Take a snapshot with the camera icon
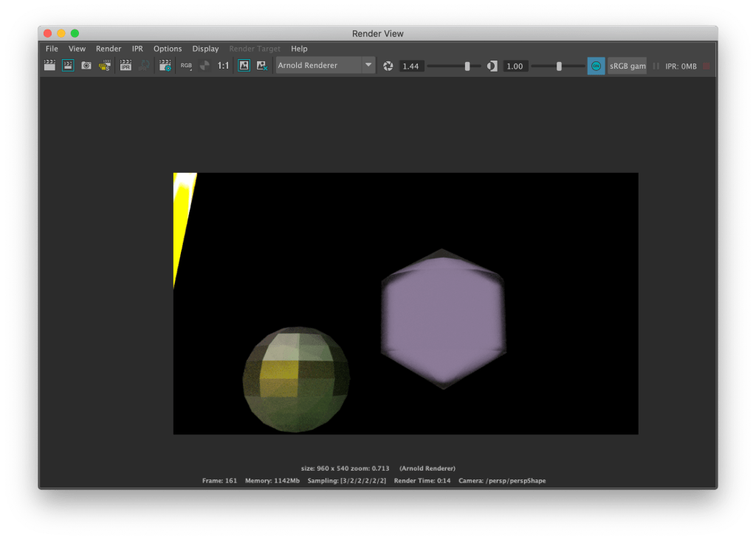This screenshot has width=756, height=540. pyautogui.click(x=86, y=66)
